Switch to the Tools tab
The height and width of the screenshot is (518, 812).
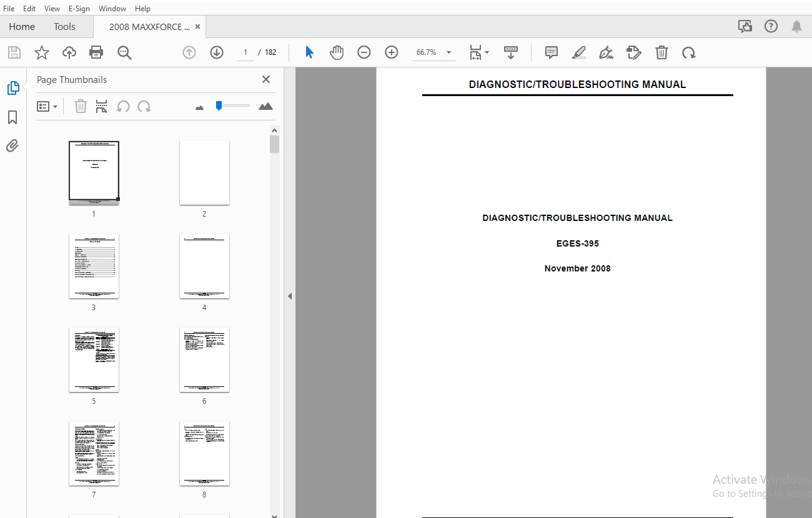point(64,26)
